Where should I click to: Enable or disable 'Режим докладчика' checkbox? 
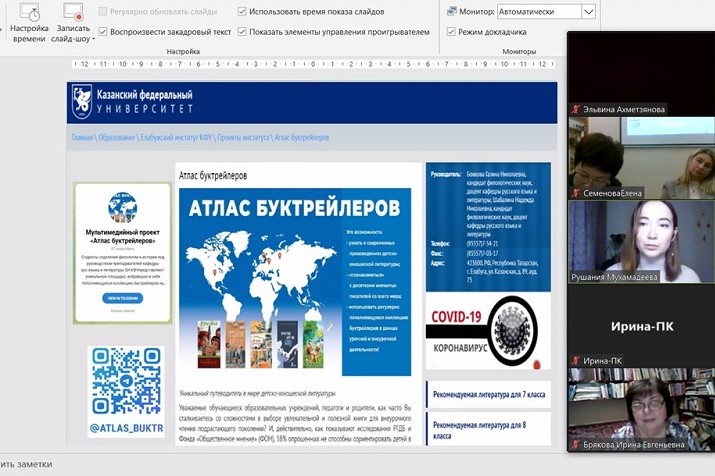coord(451,32)
